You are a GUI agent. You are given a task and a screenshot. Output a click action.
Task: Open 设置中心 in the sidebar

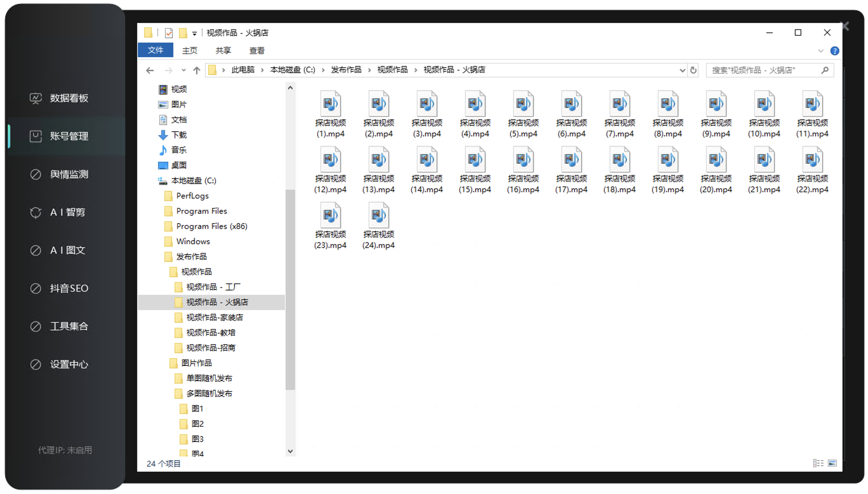tap(59, 364)
